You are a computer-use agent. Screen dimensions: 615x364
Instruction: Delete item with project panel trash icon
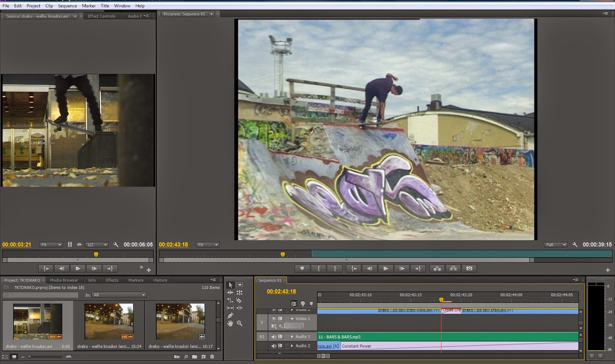point(212,357)
